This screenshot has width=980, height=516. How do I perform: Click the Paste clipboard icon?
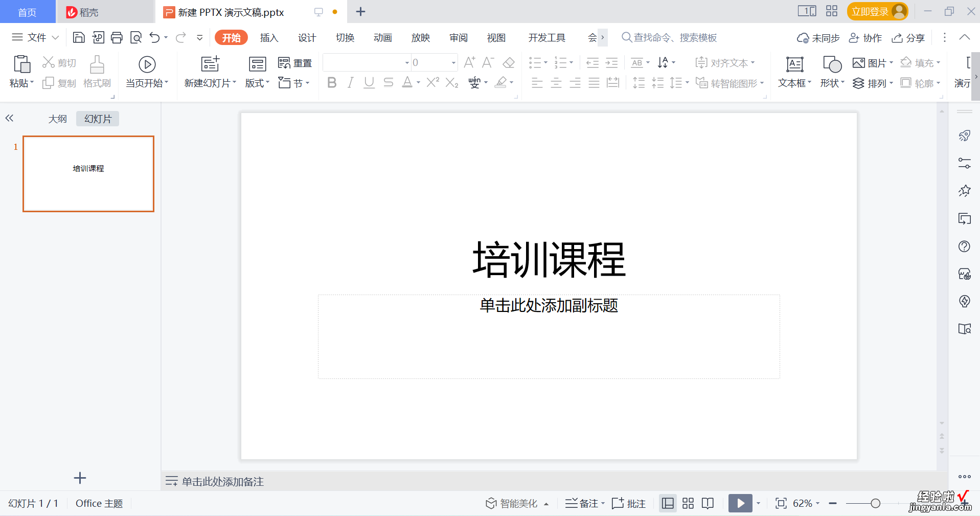coord(21,64)
